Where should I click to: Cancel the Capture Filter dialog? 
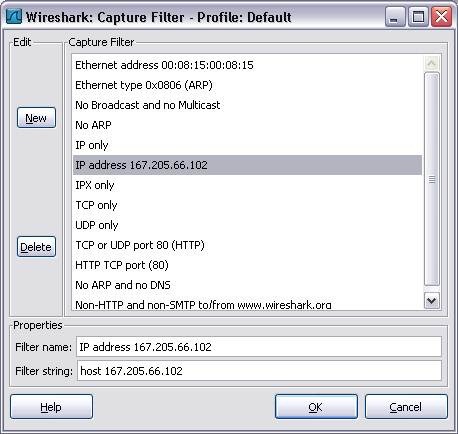click(406, 407)
